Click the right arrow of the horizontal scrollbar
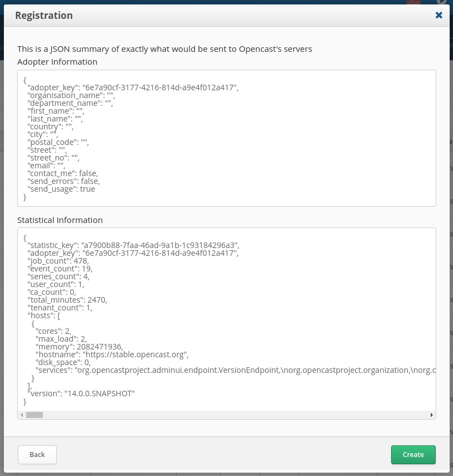 432,415
